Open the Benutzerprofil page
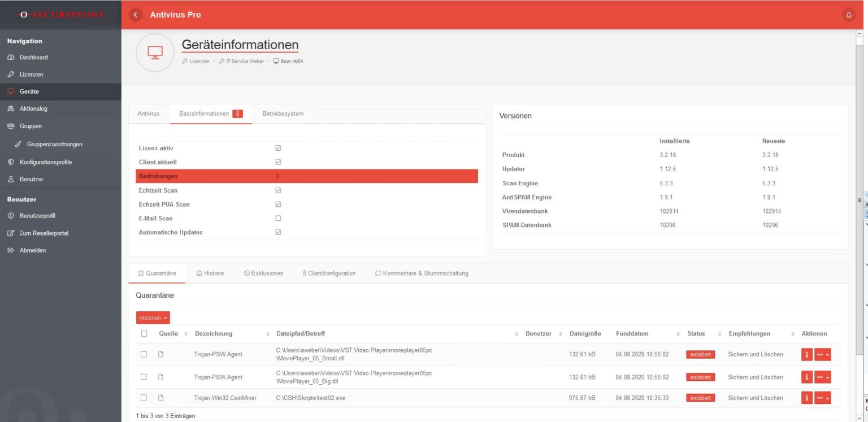 [x=37, y=215]
